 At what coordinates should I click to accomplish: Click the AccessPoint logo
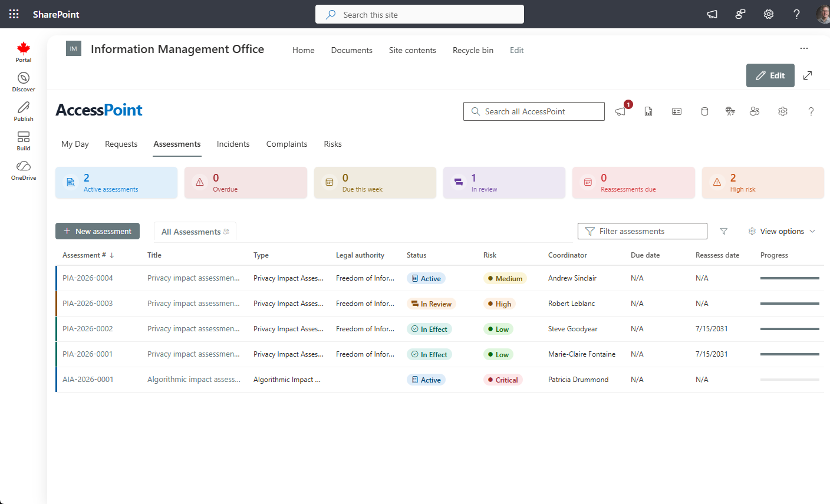(99, 110)
